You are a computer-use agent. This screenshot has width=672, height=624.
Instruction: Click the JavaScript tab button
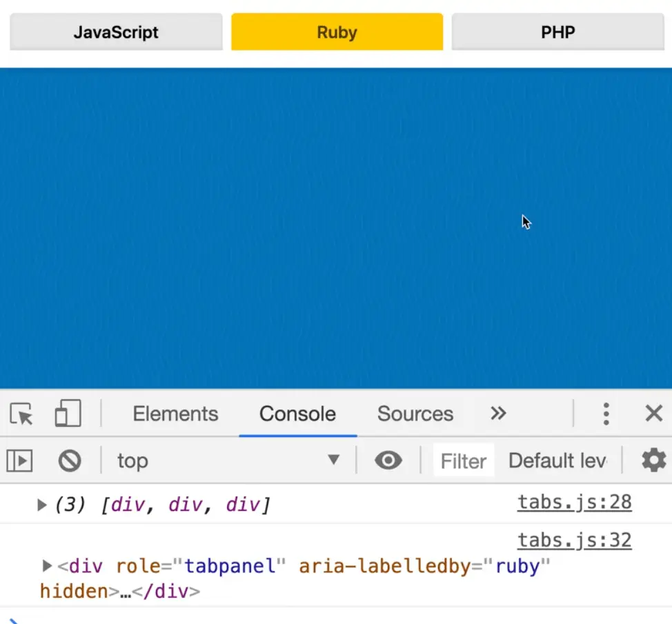tap(116, 32)
